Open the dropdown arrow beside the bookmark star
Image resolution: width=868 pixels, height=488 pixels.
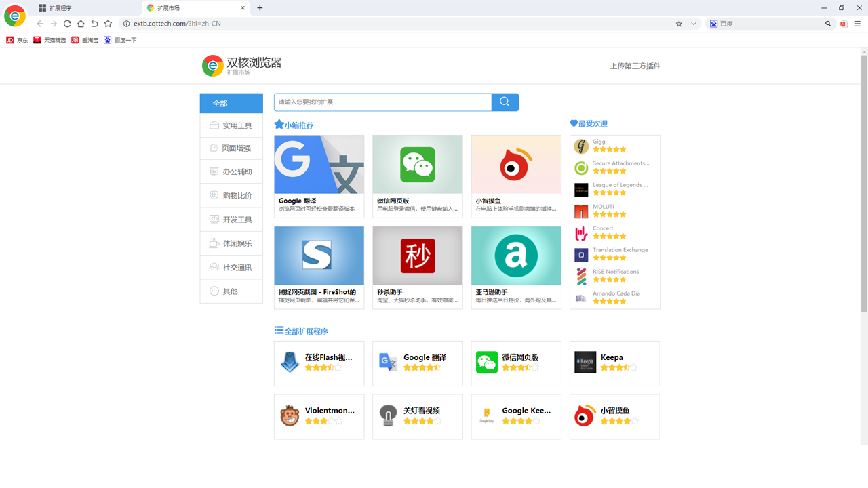(x=693, y=23)
